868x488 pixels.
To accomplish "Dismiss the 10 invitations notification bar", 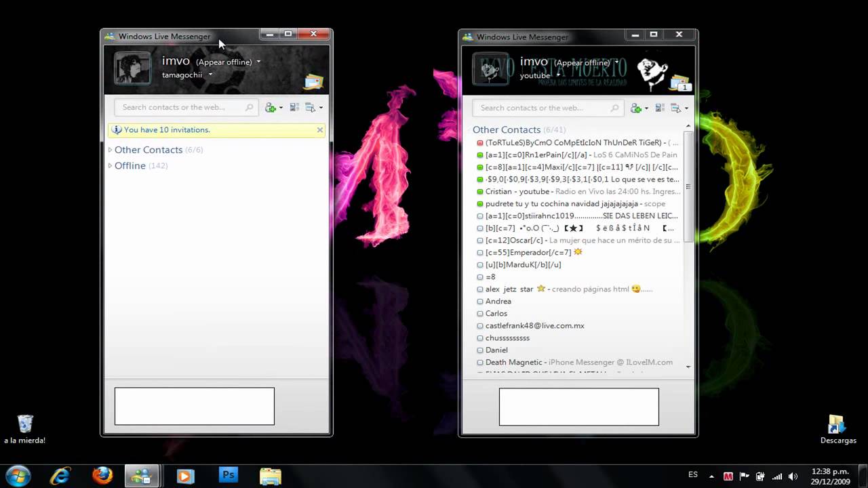I will point(320,129).
